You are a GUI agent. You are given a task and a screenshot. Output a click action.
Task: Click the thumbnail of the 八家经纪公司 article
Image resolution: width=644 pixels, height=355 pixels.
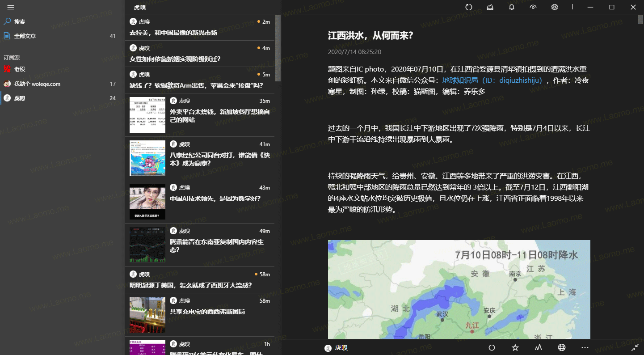tap(147, 158)
